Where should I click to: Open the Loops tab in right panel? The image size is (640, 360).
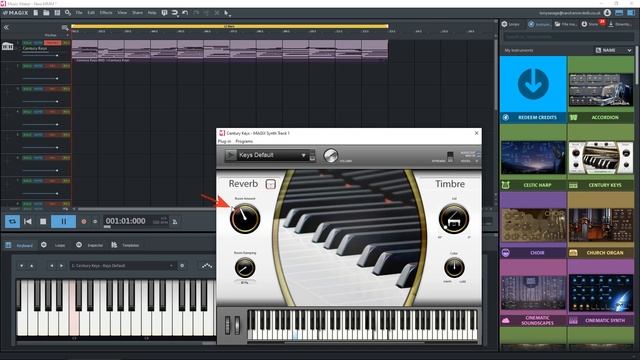(511, 24)
